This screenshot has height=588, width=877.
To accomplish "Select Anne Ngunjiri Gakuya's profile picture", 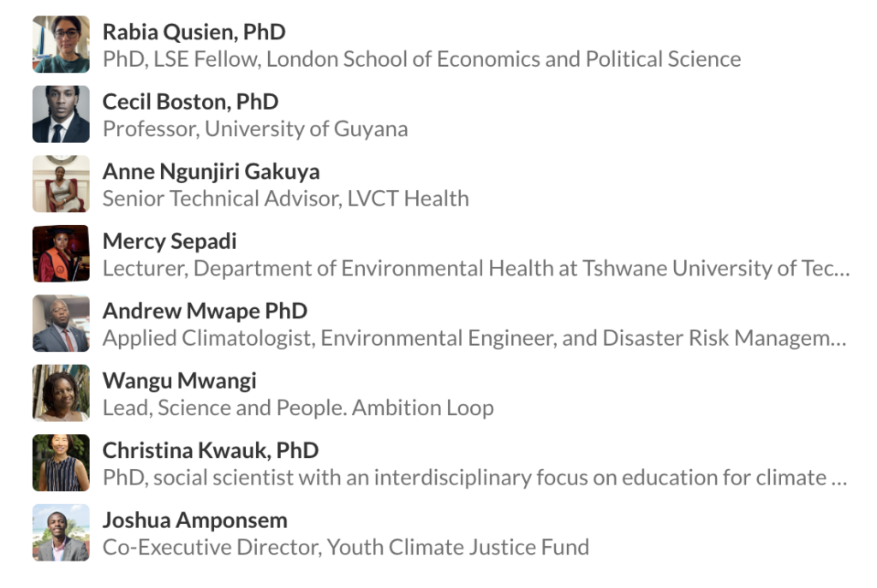I will tap(61, 183).
